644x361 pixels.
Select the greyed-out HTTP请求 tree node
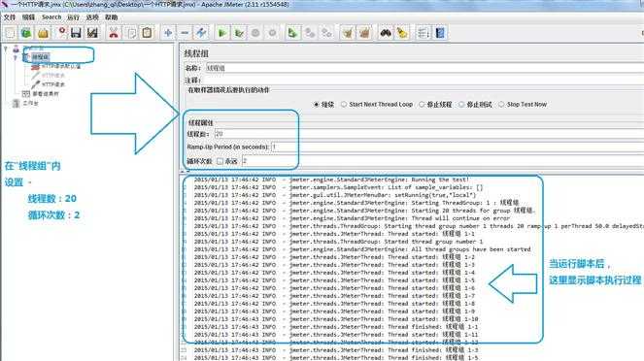tap(53, 75)
